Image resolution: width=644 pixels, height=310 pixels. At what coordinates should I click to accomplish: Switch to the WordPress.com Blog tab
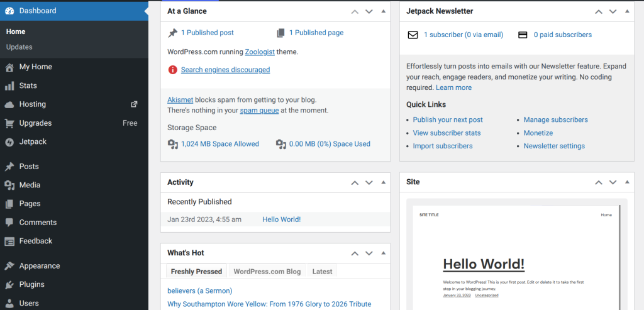point(267,272)
